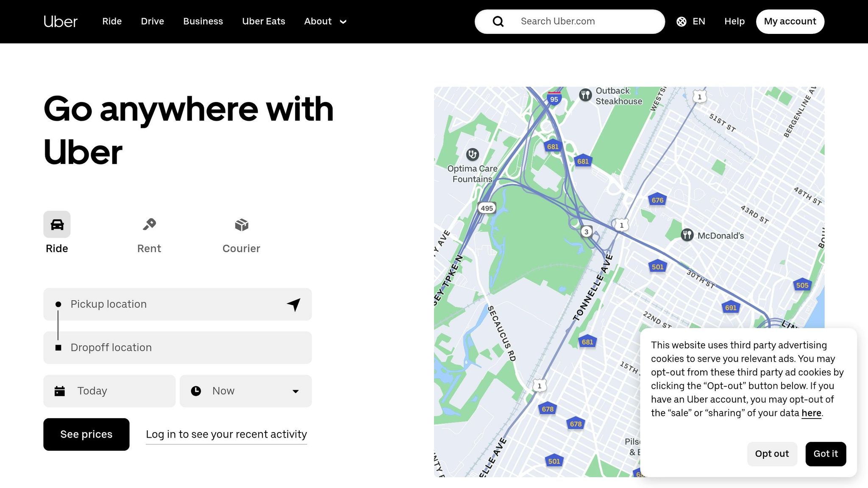Click the route 691 shield on map
The height and width of the screenshot is (488, 868).
pyautogui.click(x=731, y=308)
